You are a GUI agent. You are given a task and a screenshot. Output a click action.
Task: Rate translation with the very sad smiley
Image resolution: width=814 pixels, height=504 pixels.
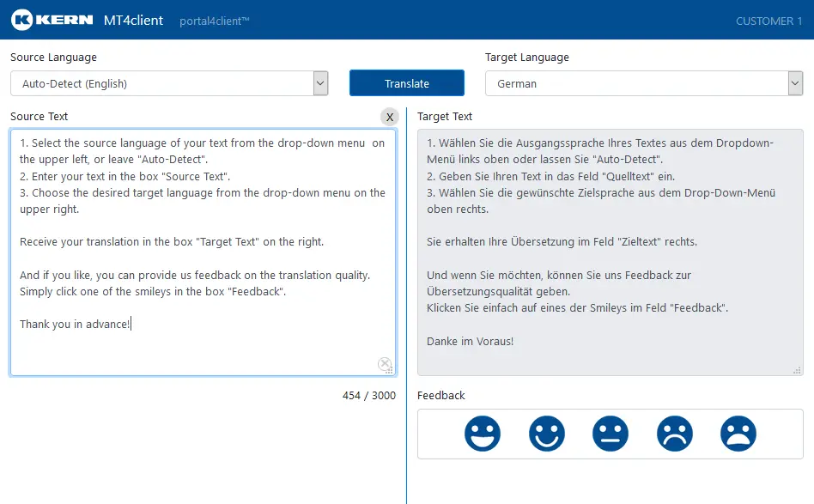coord(738,434)
